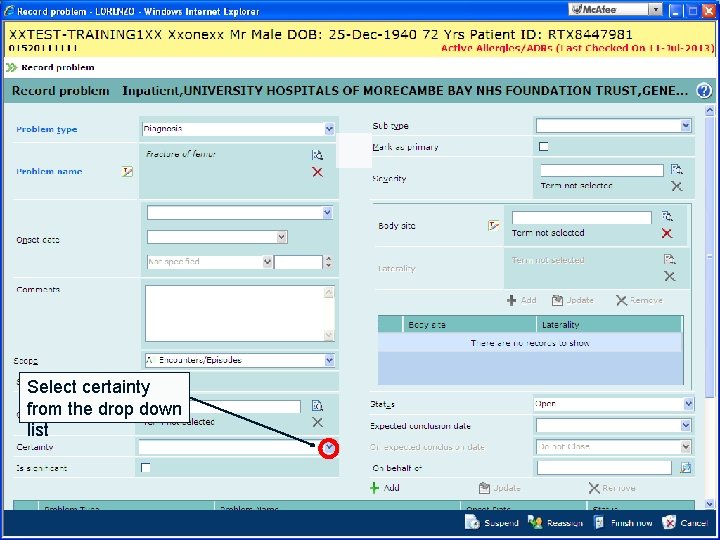Click the Active Allergies/ADRs red text
Viewport: 720px width, 540px height.
click(578, 48)
